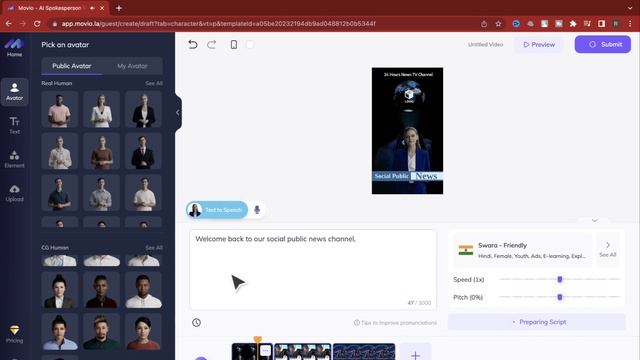Click the Untitled Video title field

click(485, 44)
